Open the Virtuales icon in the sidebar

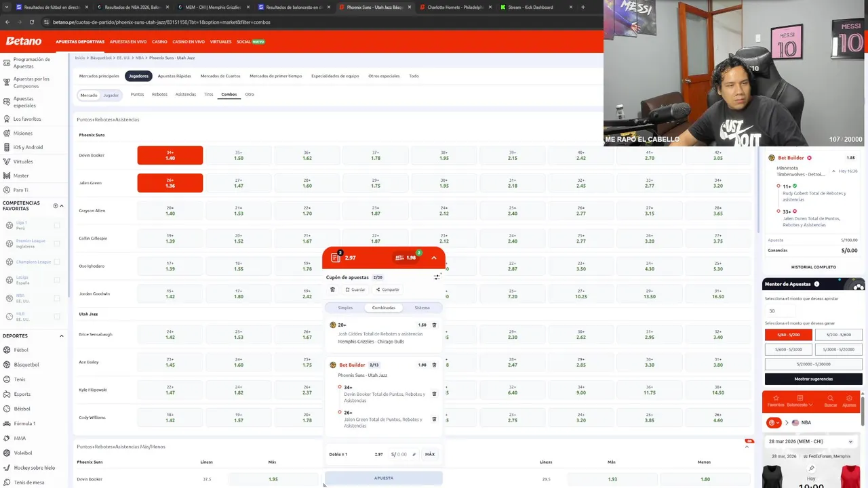click(x=7, y=161)
